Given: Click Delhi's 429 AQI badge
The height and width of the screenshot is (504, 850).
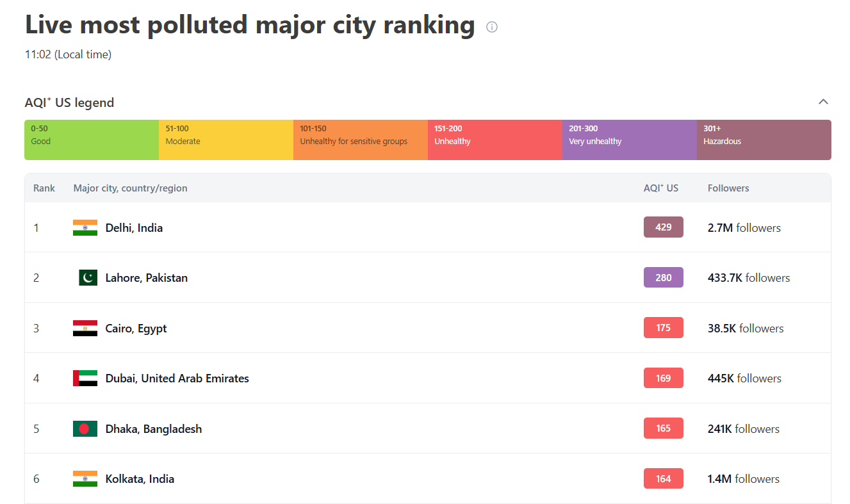Looking at the screenshot, I should coord(663,227).
